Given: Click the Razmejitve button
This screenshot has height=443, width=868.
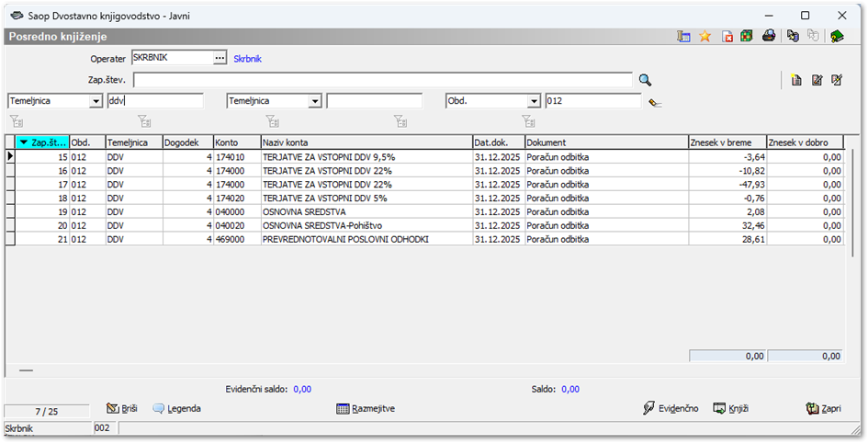Looking at the screenshot, I should click(x=366, y=409).
